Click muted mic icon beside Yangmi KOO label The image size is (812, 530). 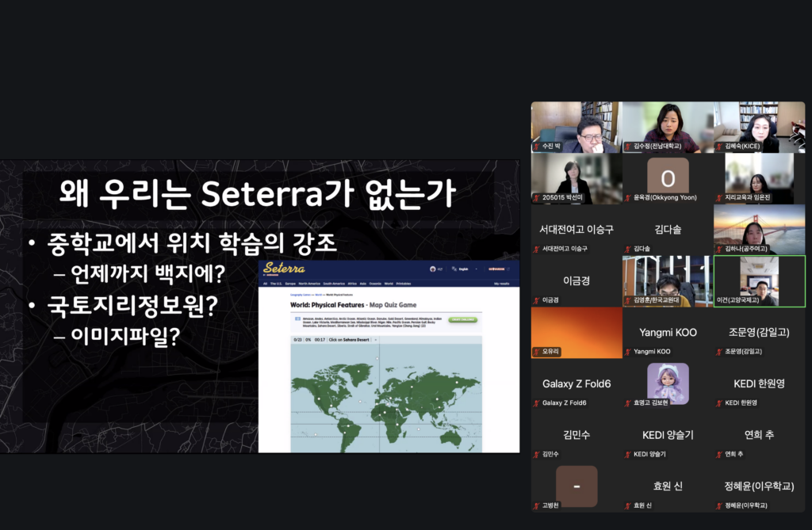pos(628,352)
